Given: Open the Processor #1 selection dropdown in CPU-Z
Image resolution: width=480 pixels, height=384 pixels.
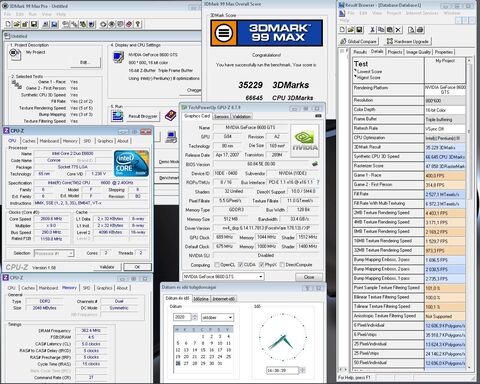Looking at the screenshot, I should pos(54,253).
